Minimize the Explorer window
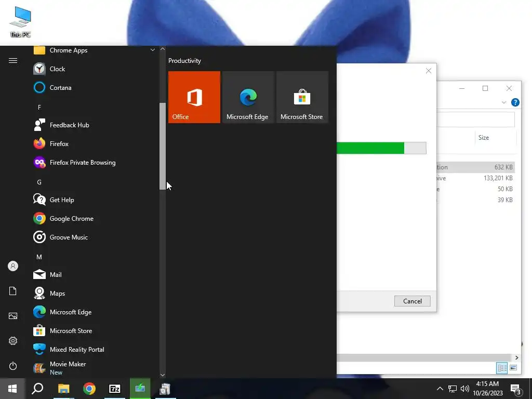Viewport: 532px width, 399px height. pyautogui.click(x=462, y=88)
